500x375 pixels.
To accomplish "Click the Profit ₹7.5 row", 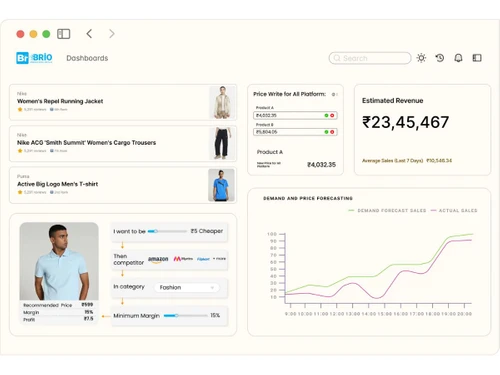I will (58, 319).
